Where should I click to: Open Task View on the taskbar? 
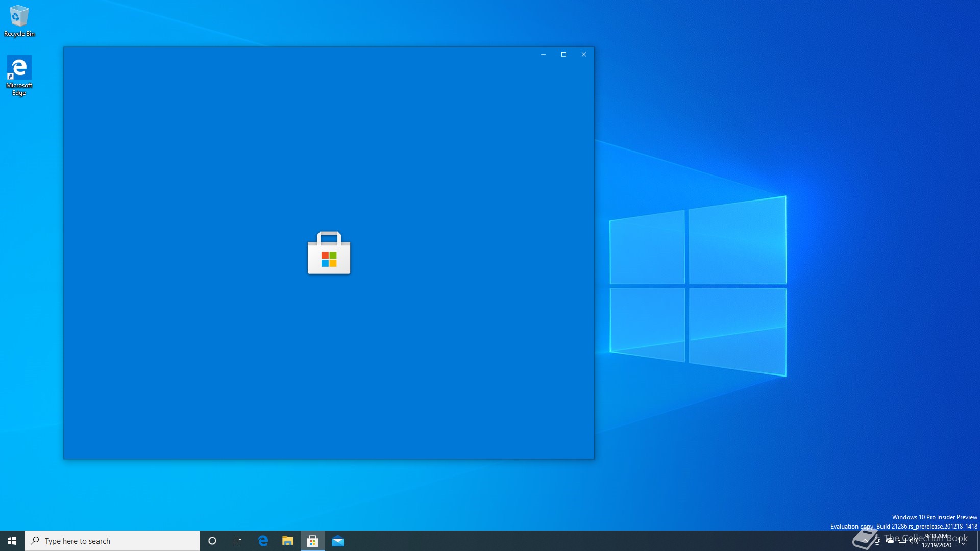(237, 541)
